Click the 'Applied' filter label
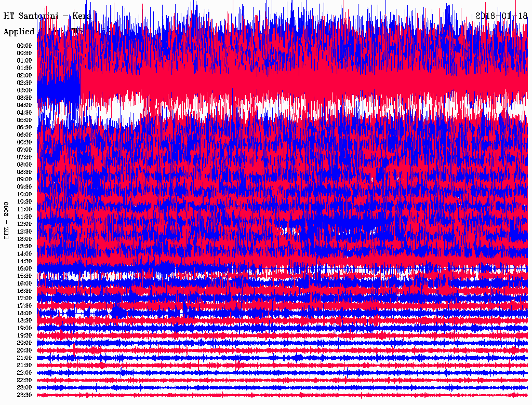Screen dimensions: 532x405 (19, 32)
